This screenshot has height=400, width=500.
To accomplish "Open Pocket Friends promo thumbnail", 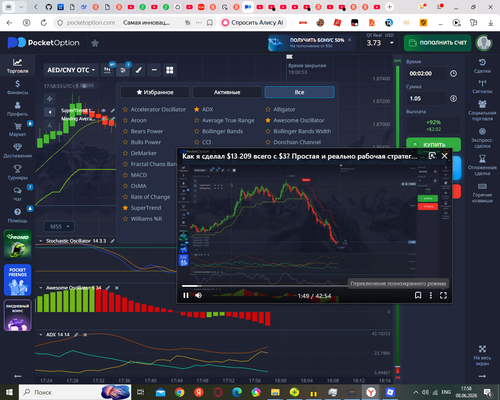I will [17, 280].
